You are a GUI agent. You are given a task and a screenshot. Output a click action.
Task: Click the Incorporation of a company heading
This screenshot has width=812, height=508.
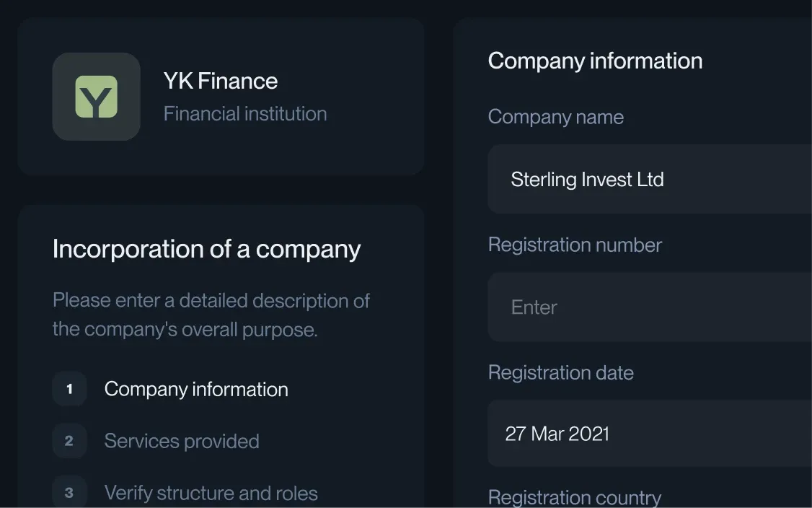click(206, 249)
